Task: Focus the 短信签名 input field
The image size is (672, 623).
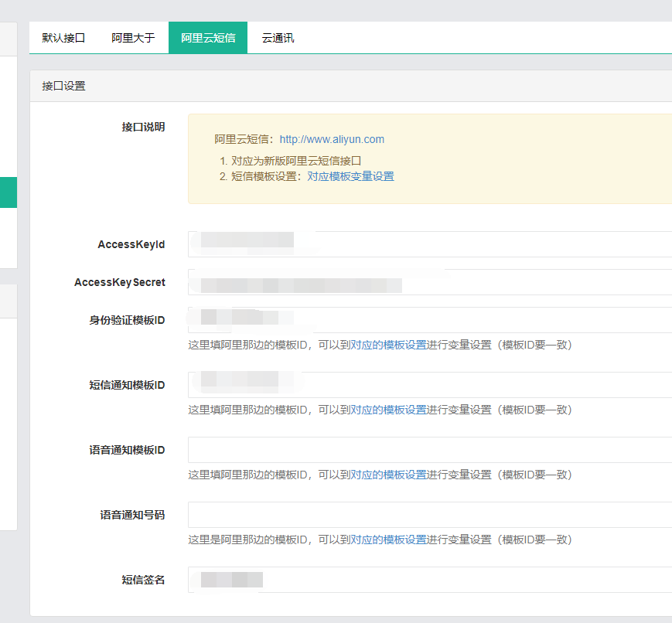Action: coord(430,580)
